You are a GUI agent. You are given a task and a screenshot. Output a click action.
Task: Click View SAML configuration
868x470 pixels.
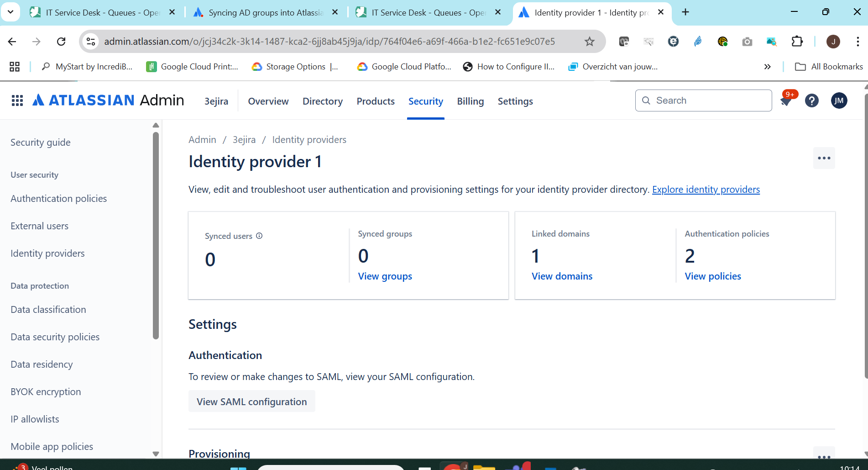click(251, 401)
